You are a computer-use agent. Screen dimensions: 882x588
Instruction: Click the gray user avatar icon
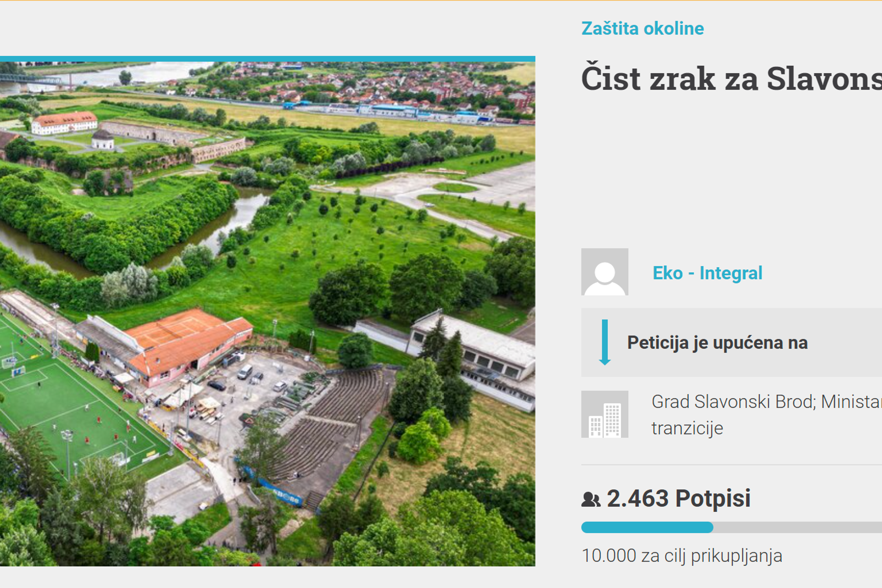605,272
